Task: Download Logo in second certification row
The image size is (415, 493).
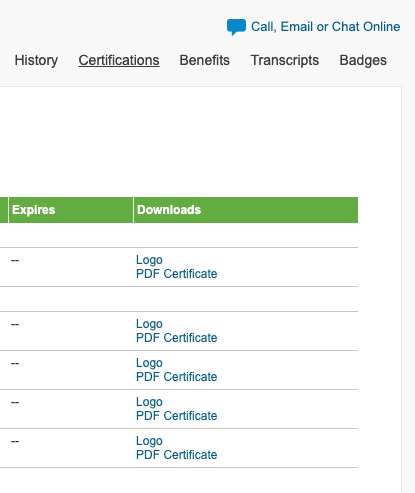Action: [149, 324]
